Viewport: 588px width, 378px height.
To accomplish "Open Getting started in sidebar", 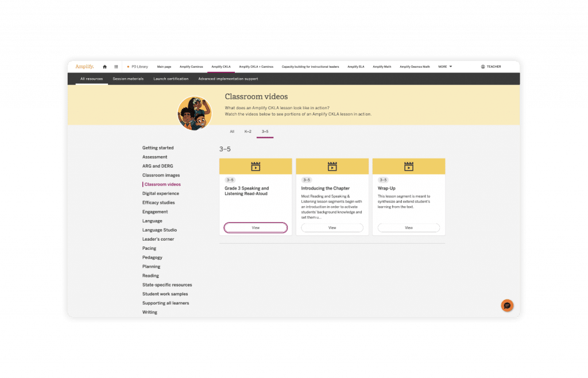I will (x=158, y=148).
